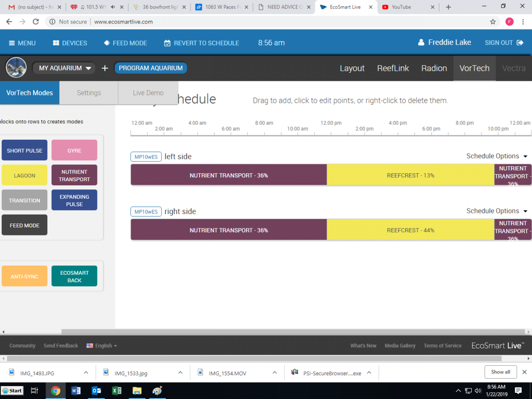The height and width of the screenshot is (399, 532).
Task: Click the SIGN OUT icon
Action: (520, 43)
